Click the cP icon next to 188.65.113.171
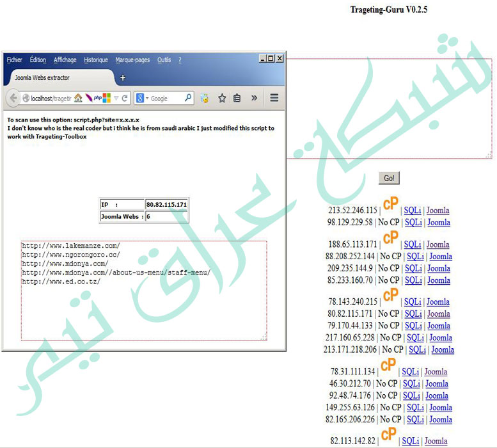The width and height of the screenshot is (497, 448). tap(390, 237)
